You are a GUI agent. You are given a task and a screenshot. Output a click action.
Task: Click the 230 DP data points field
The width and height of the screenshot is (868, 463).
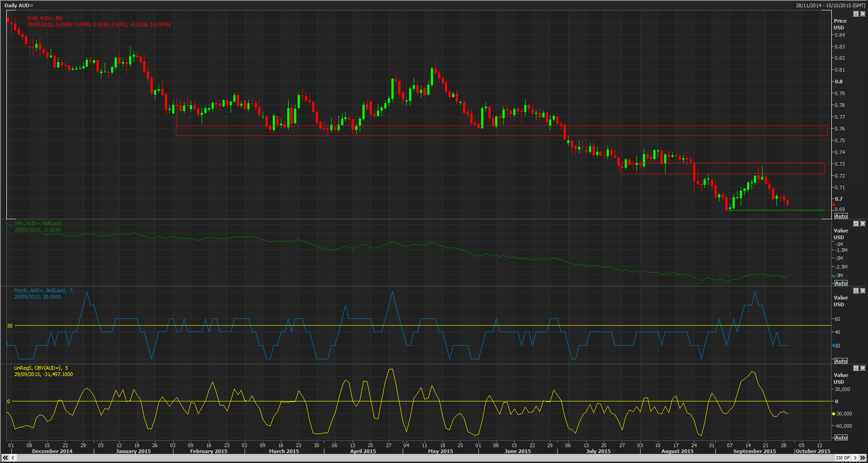coord(843,458)
